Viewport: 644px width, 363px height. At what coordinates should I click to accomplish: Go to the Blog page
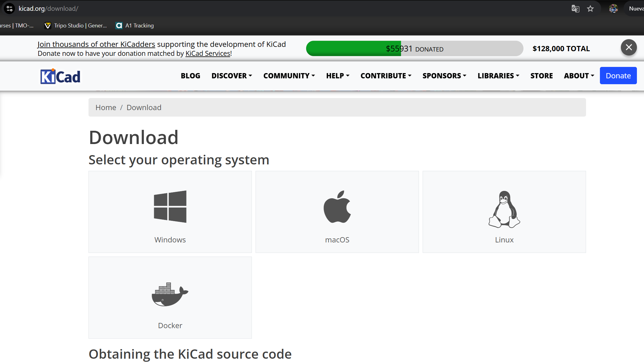pyautogui.click(x=190, y=76)
